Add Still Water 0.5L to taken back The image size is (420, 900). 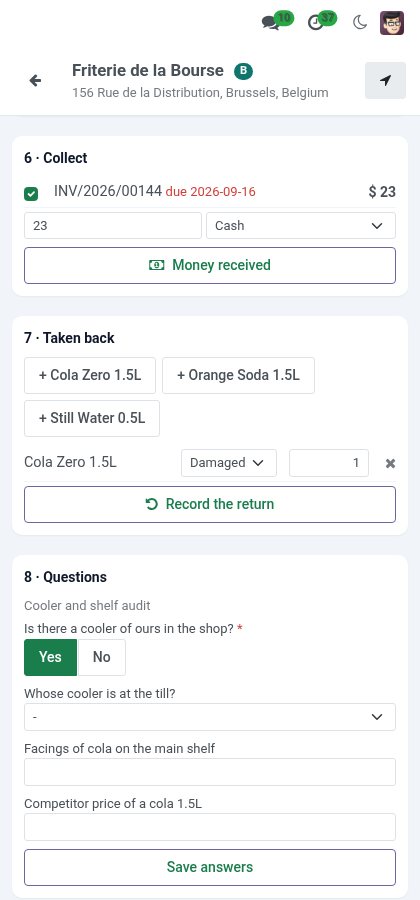pyautogui.click(x=92, y=418)
